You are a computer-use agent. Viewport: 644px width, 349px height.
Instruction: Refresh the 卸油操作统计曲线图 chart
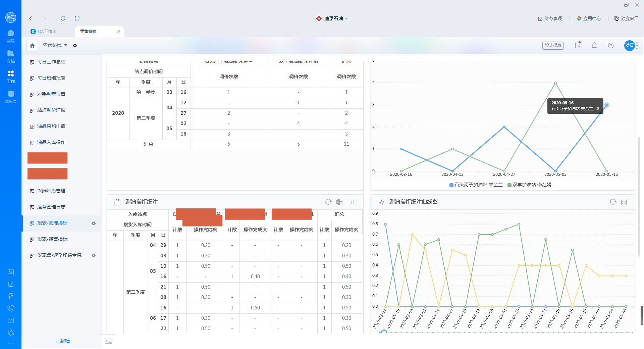[613, 202]
